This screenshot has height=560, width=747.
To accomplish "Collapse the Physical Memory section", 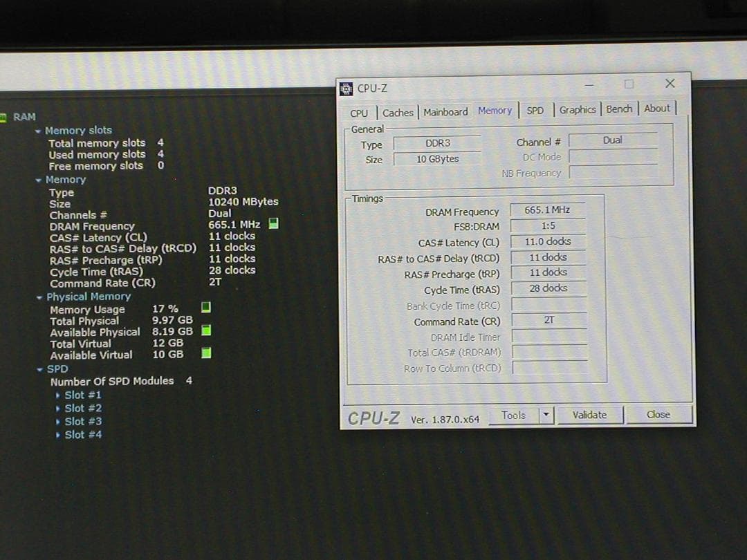I will (39, 297).
